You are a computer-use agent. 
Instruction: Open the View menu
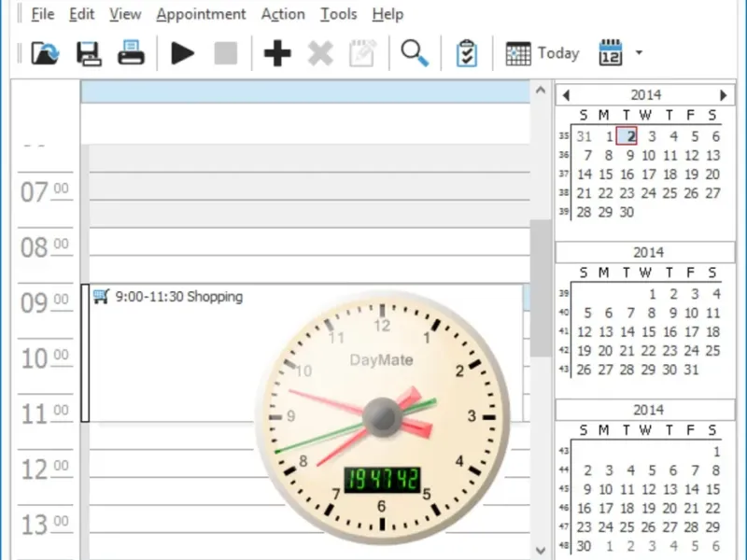tap(125, 14)
